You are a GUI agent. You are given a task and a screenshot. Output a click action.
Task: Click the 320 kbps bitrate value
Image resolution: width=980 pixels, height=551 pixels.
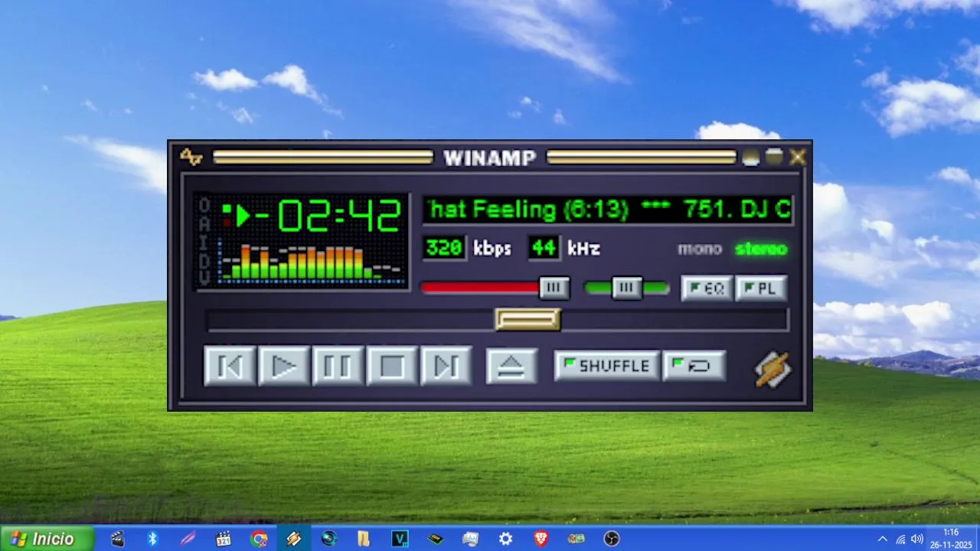444,248
